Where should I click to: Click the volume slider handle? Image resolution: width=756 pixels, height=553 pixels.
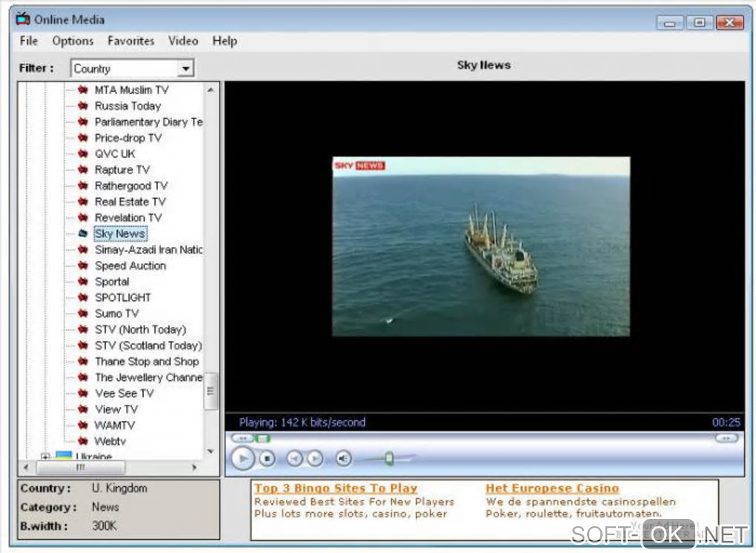point(388,459)
